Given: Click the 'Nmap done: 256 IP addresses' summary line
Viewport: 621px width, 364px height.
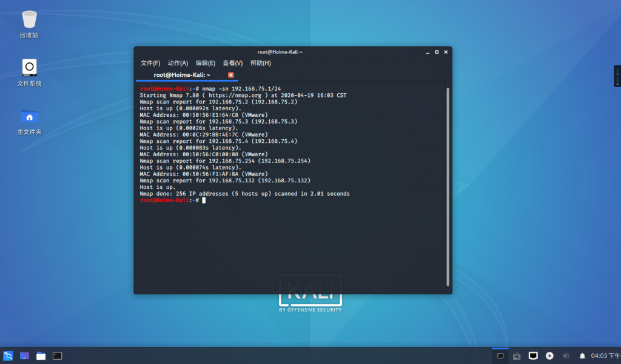Looking at the screenshot, I should click(x=245, y=194).
